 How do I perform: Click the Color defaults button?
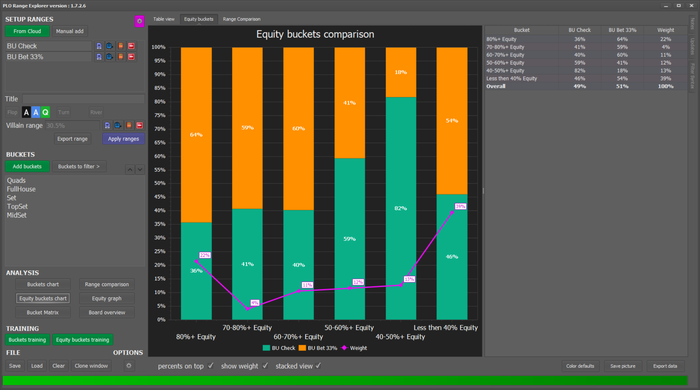pyautogui.click(x=580, y=366)
